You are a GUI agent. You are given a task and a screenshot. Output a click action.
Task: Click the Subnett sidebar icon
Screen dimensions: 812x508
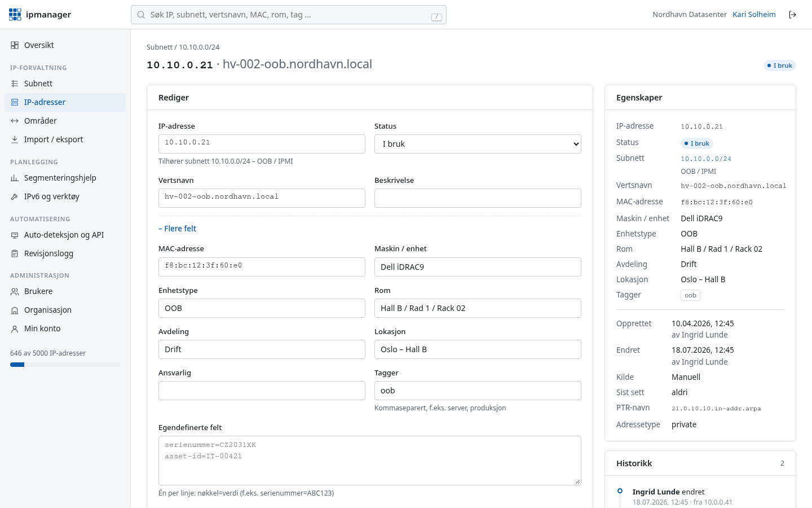[x=15, y=84]
